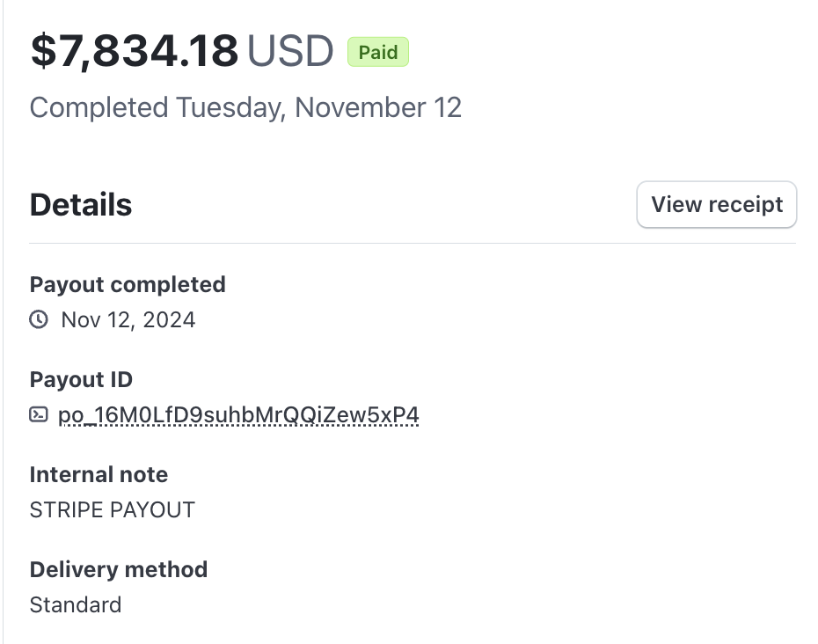Click the terminal glyph next to po_16M0LfD9suhbMrQQiZew5xP4
The image size is (818, 644).
(39, 414)
